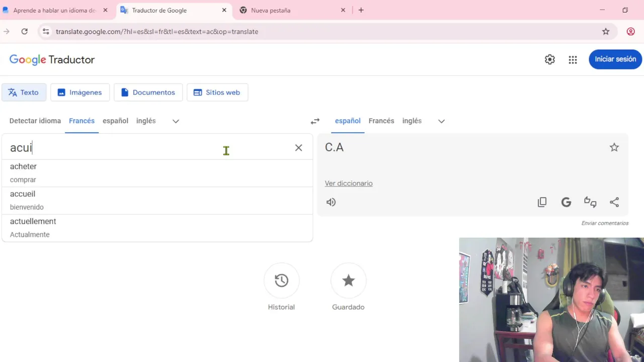This screenshot has width=644, height=362.
Task: Reload the page
Action: (24, 31)
